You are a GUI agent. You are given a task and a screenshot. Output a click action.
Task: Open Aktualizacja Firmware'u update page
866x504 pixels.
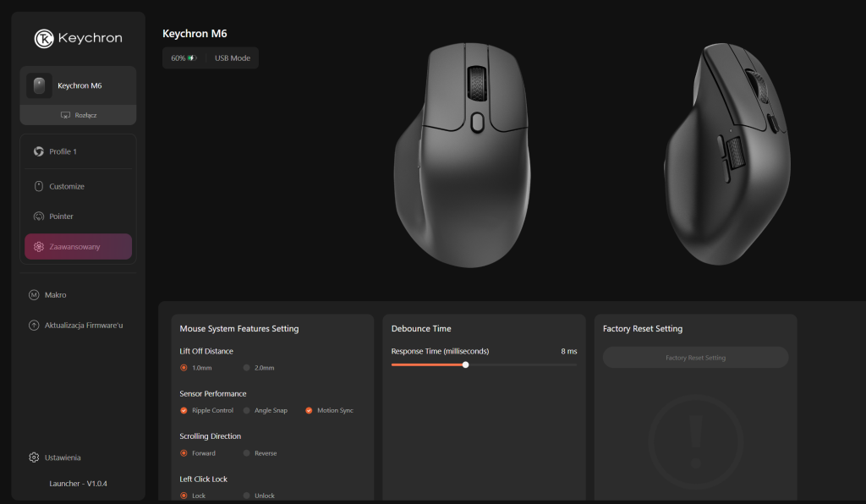click(83, 325)
